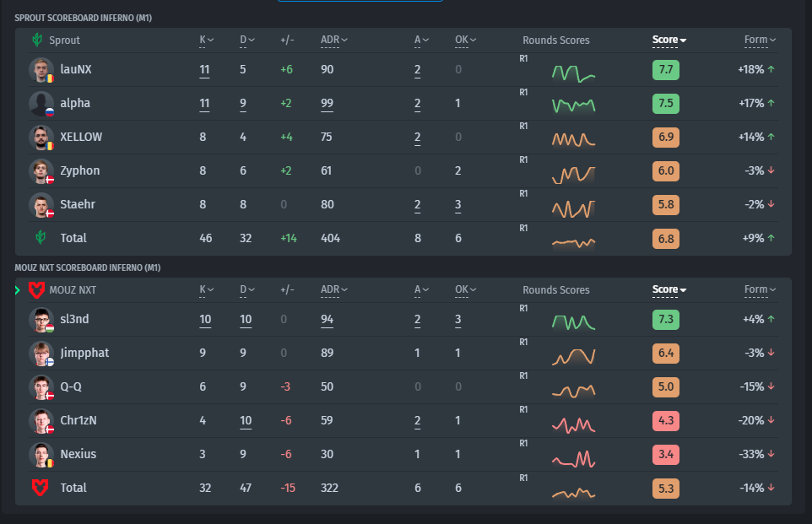
Task: Click Nexius round scores sparkline
Action: coord(574,459)
